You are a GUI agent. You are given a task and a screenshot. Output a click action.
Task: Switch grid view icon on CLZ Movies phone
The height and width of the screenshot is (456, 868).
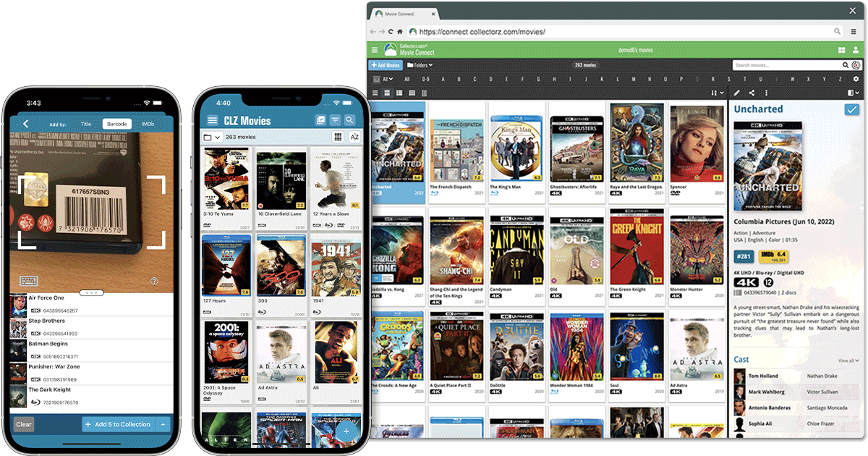pyautogui.click(x=338, y=137)
